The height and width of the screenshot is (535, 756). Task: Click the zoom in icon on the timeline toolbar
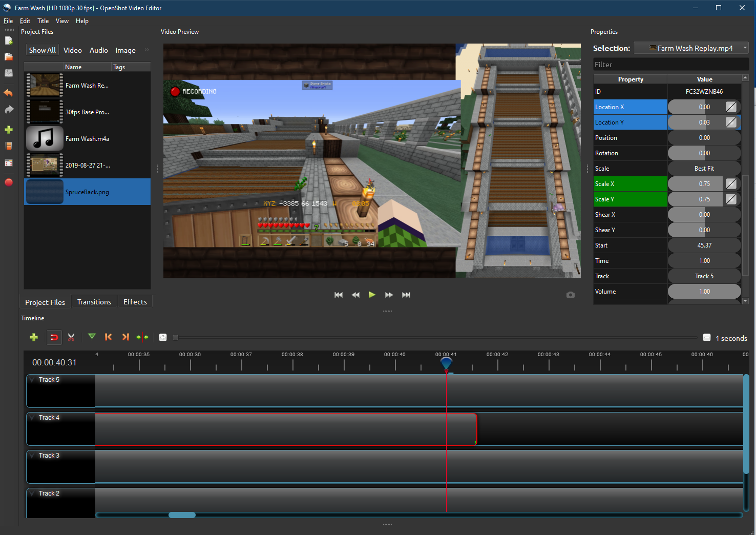coord(163,337)
